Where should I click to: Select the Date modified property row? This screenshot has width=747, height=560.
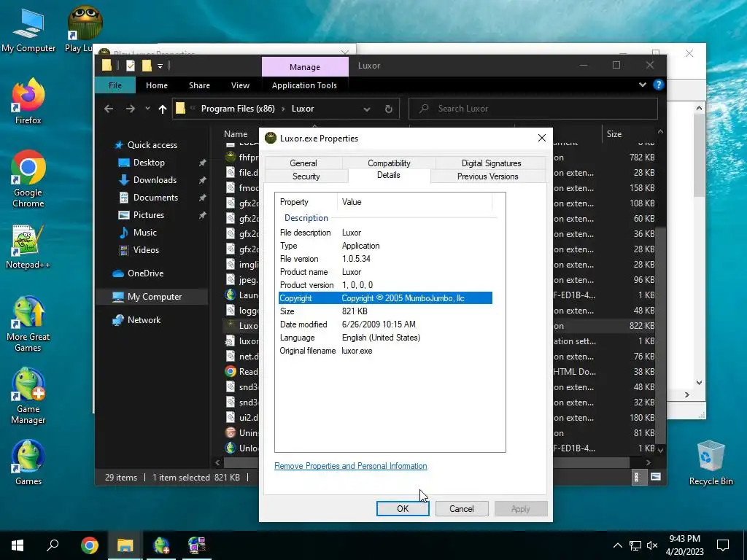pos(385,324)
